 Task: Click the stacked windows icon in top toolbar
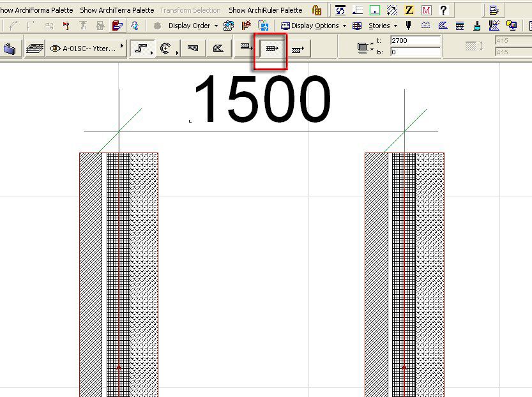pyautogui.click(x=494, y=10)
